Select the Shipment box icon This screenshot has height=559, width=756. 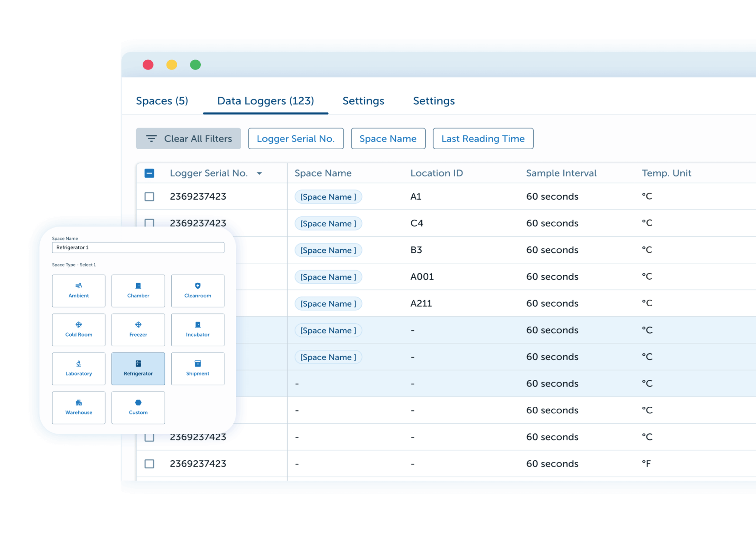pyautogui.click(x=197, y=364)
